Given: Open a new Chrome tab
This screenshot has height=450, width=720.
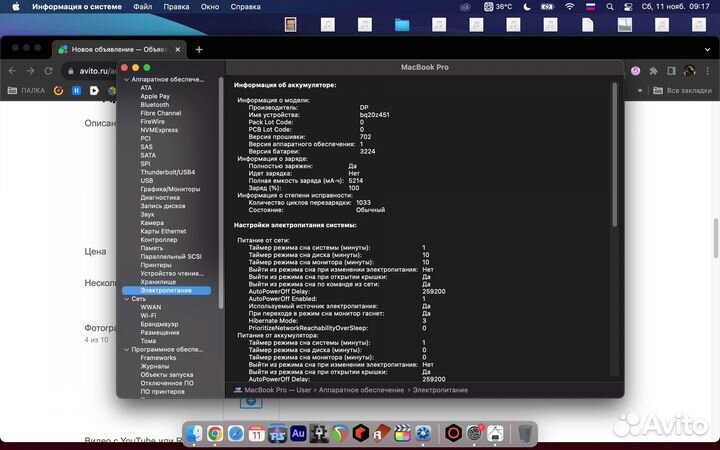Looking at the screenshot, I should [x=199, y=49].
